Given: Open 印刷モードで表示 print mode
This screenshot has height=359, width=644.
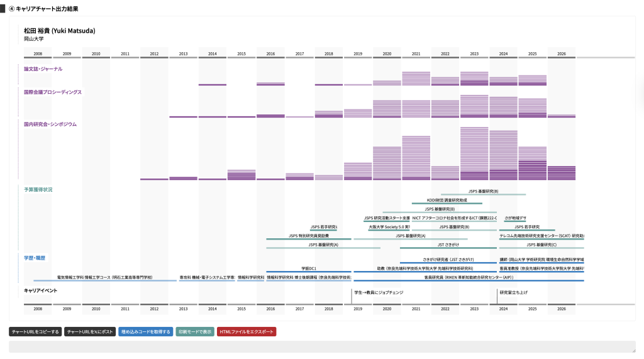Looking at the screenshot, I should click(195, 331).
